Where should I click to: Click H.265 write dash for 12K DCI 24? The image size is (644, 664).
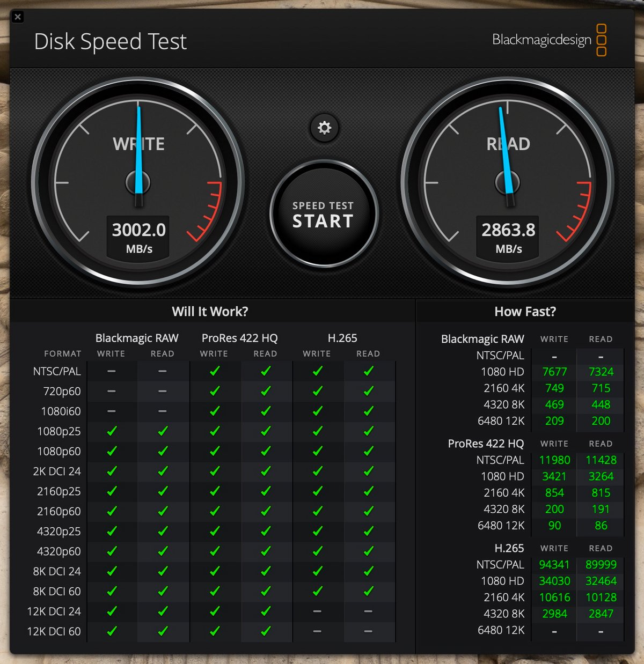pos(317,611)
